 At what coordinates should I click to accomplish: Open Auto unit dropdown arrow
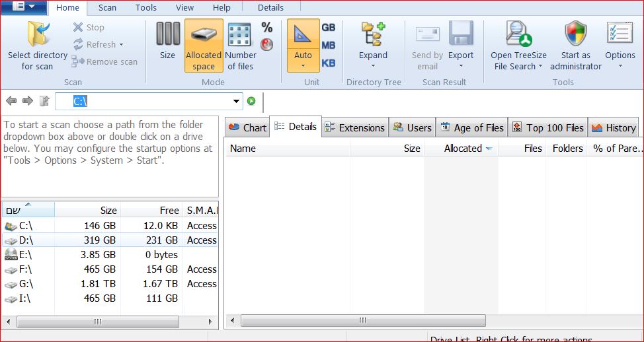point(303,66)
